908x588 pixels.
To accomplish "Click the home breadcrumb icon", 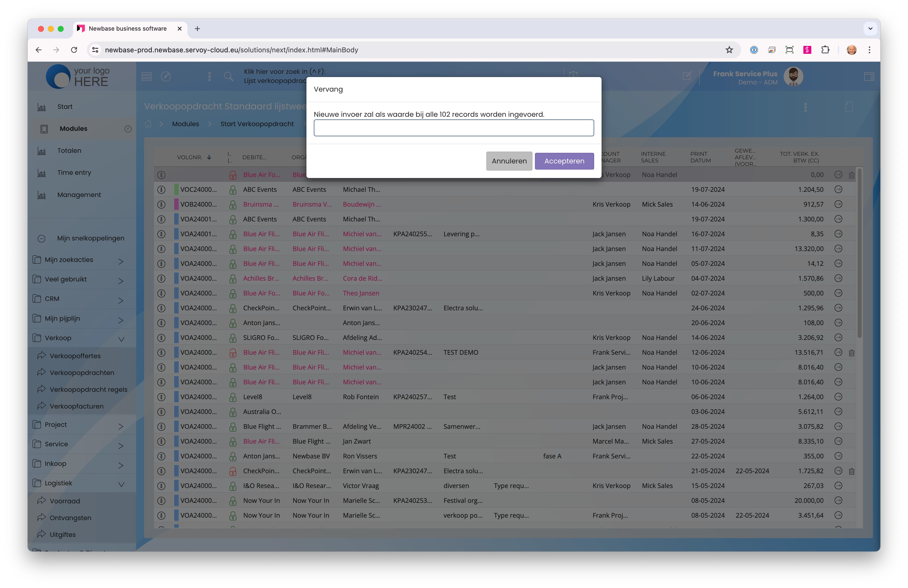I will pos(148,124).
